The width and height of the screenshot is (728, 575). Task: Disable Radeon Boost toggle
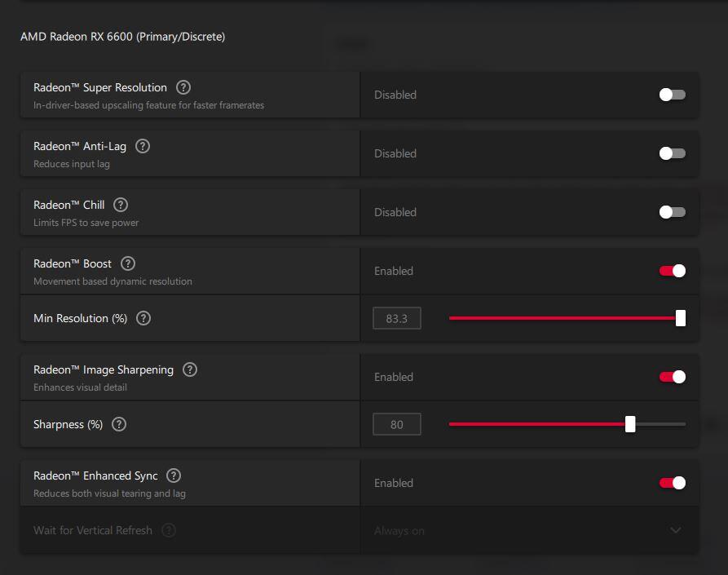(x=673, y=271)
